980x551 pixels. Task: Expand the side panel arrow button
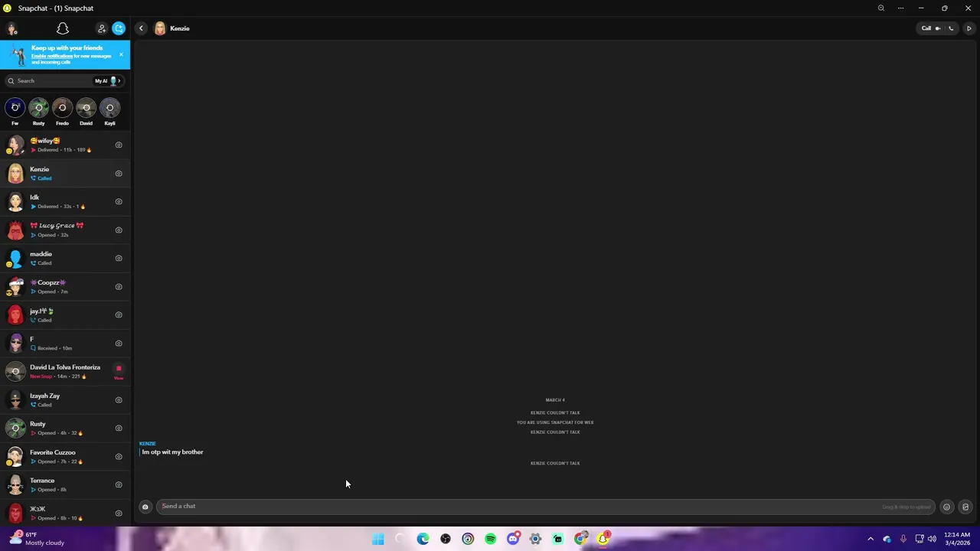[x=969, y=28]
